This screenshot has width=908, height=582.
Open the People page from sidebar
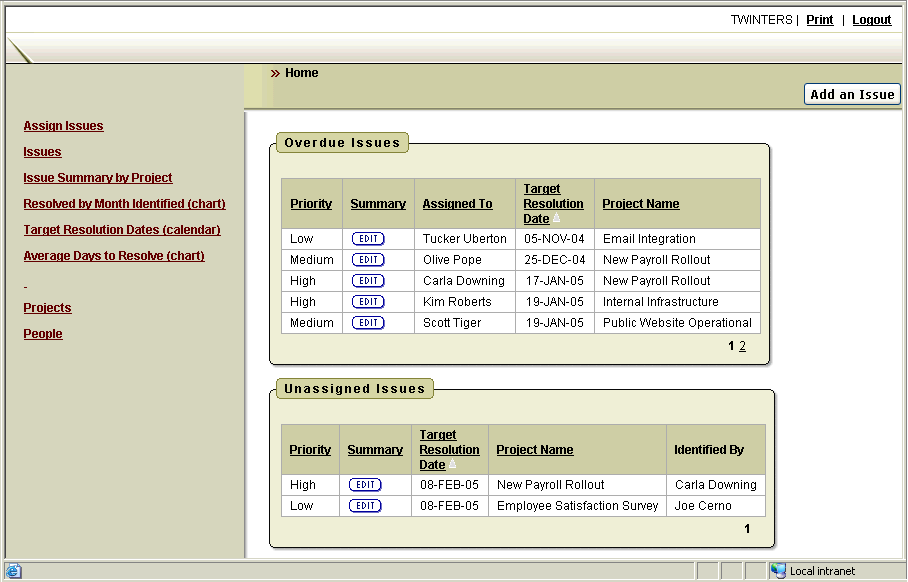(x=43, y=334)
